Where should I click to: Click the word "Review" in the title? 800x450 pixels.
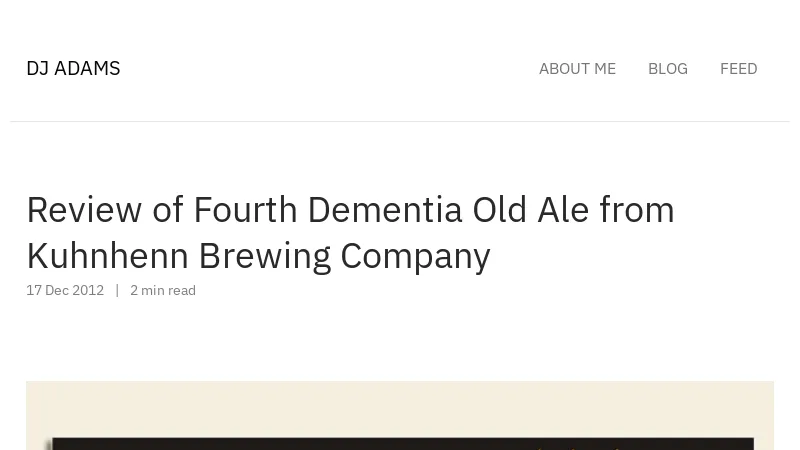click(84, 210)
